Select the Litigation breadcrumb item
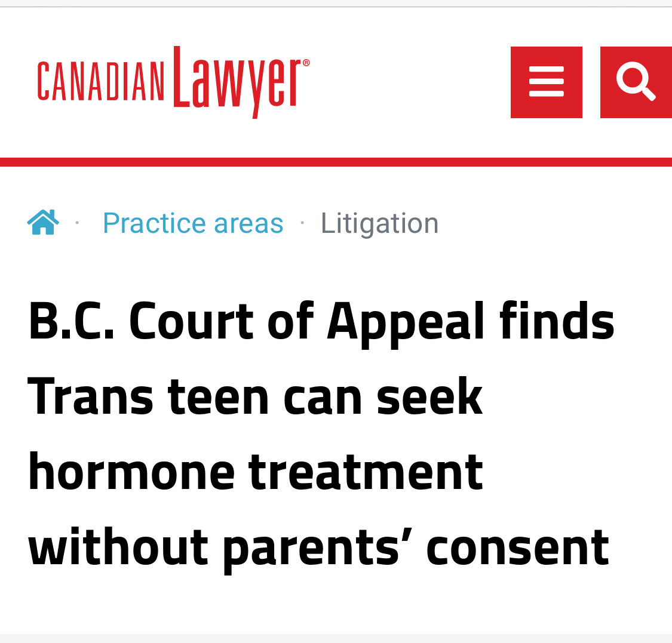Image resolution: width=672 pixels, height=643 pixels. point(379,223)
